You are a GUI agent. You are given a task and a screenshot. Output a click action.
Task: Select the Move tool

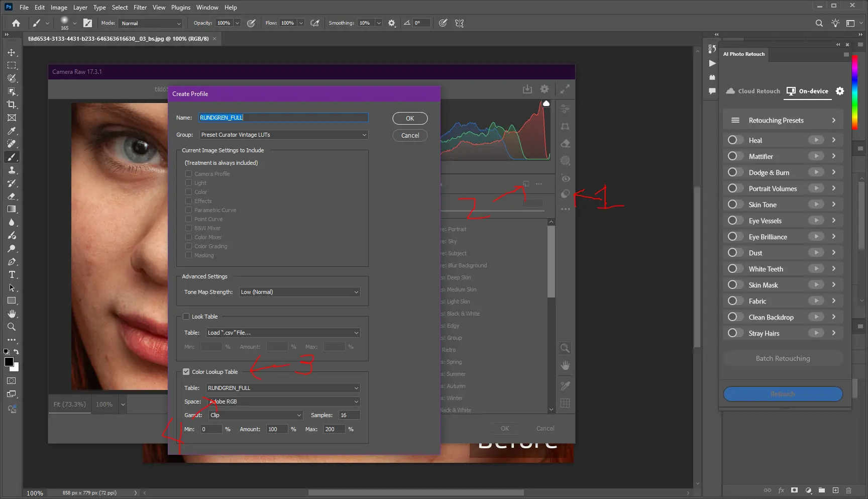[12, 52]
